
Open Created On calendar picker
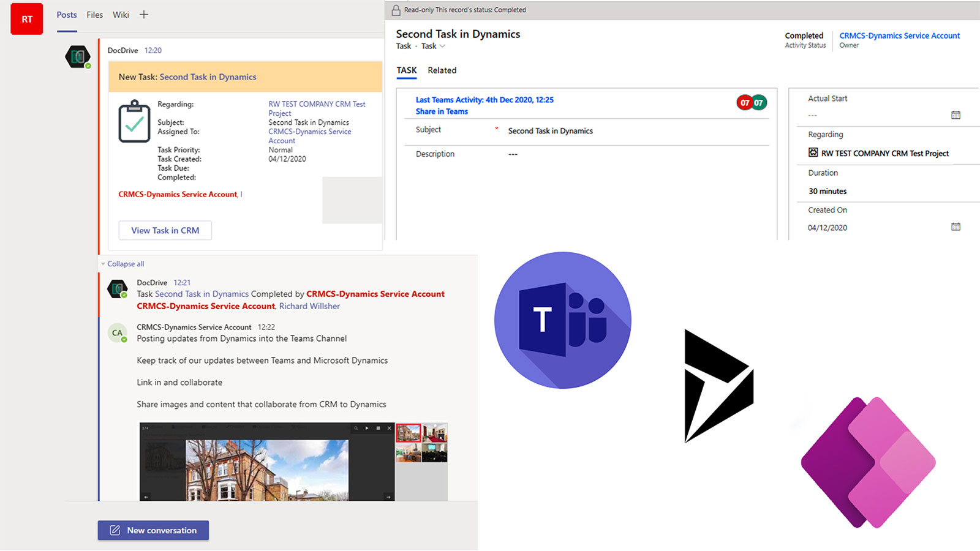coord(956,227)
